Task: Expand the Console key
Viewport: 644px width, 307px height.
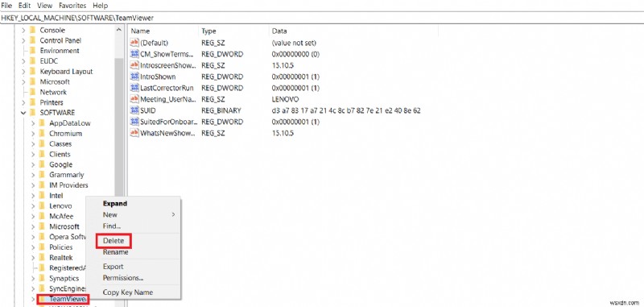Action: tap(23, 30)
